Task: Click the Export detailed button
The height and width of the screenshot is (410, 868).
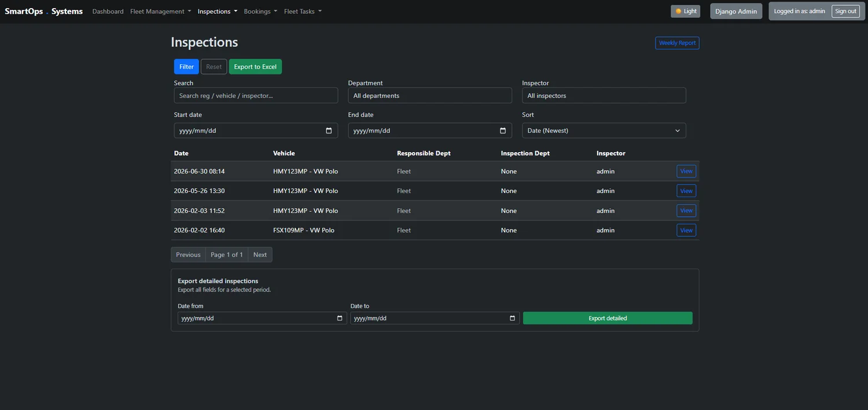Action: (608, 318)
